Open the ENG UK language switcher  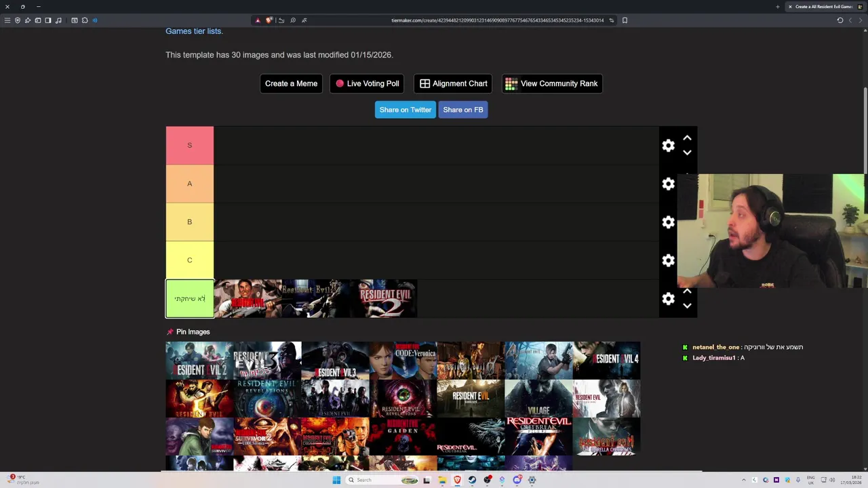tap(811, 480)
